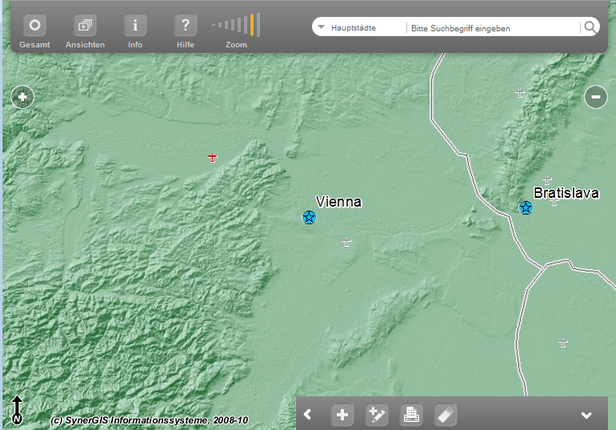
Task: Click the Vienna city label
Action: click(x=339, y=201)
